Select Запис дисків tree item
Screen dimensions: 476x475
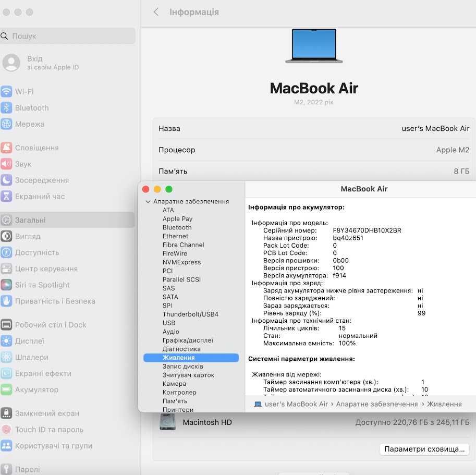[183, 366]
